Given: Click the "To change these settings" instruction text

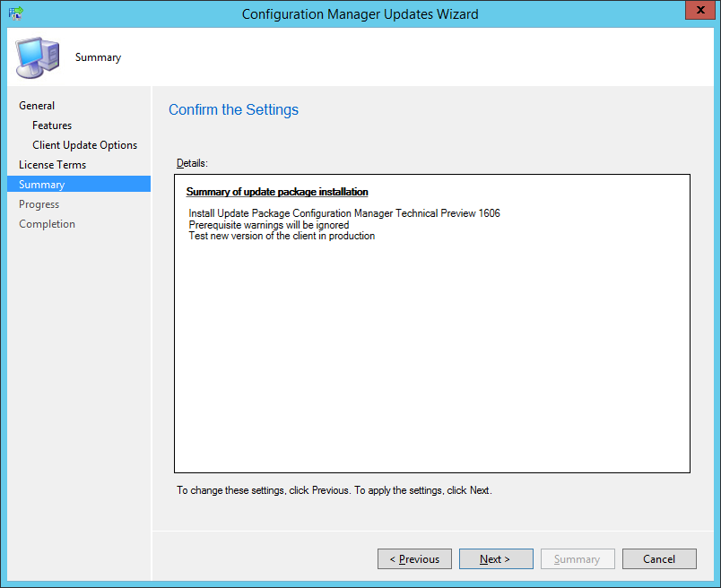Looking at the screenshot, I should click(x=334, y=490).
